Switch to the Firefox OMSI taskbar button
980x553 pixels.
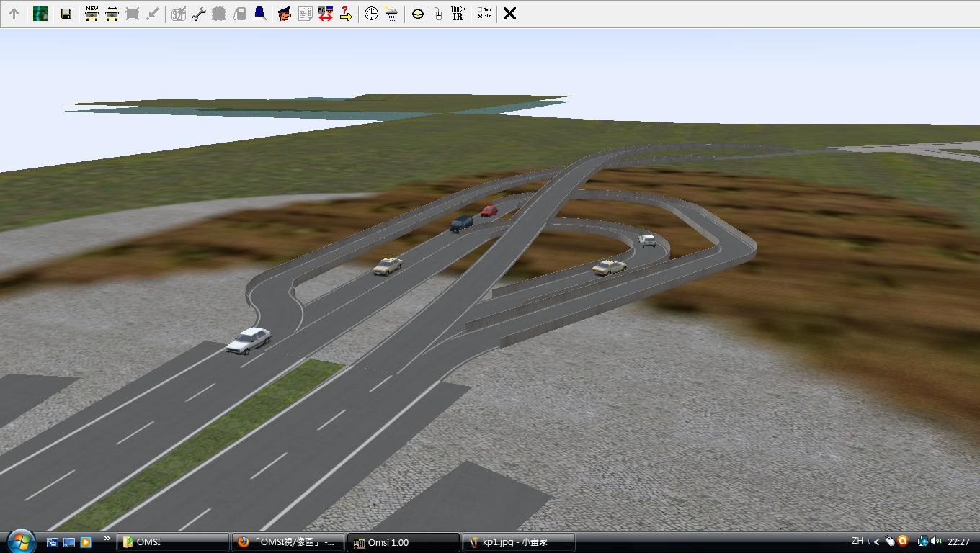pos(288,542)
